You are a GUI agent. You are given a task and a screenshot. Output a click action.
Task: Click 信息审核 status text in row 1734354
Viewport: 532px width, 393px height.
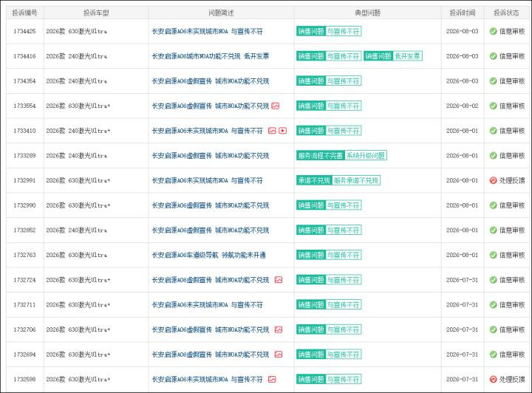(512, 81)
